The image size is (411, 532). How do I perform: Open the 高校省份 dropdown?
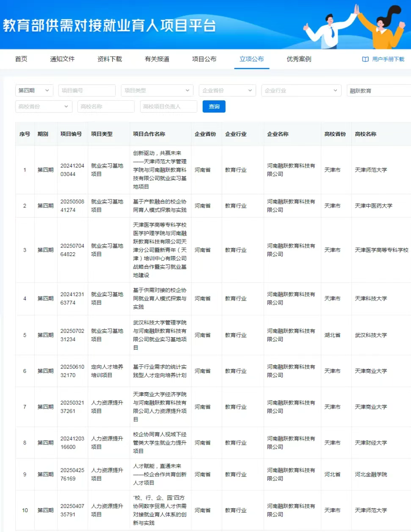44,107
